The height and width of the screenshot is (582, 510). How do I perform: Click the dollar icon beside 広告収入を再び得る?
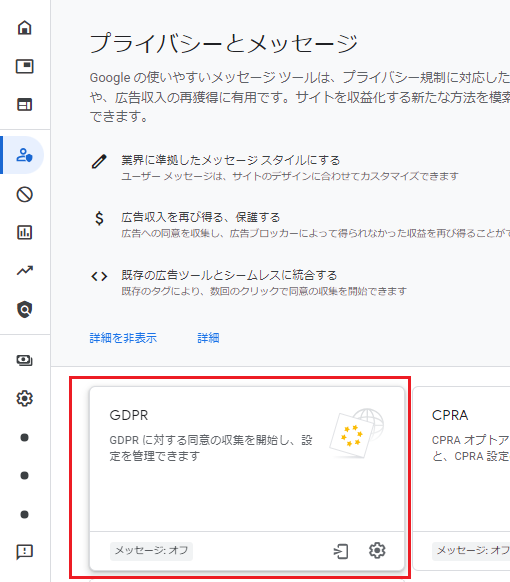coord(99,218)
